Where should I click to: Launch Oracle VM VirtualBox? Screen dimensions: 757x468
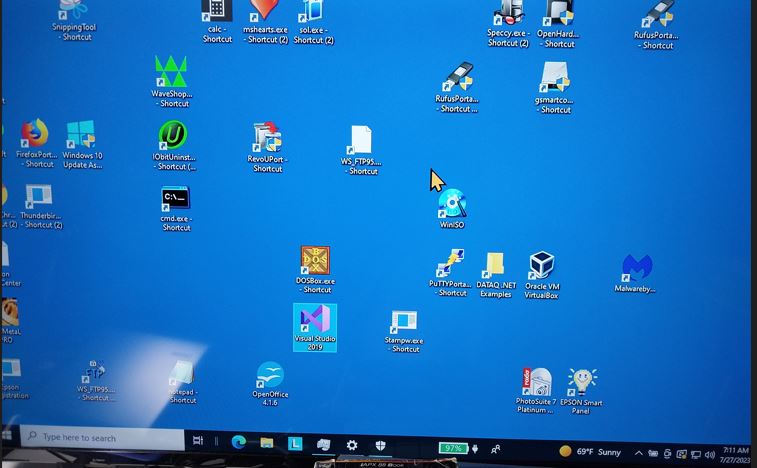[541, 275]
